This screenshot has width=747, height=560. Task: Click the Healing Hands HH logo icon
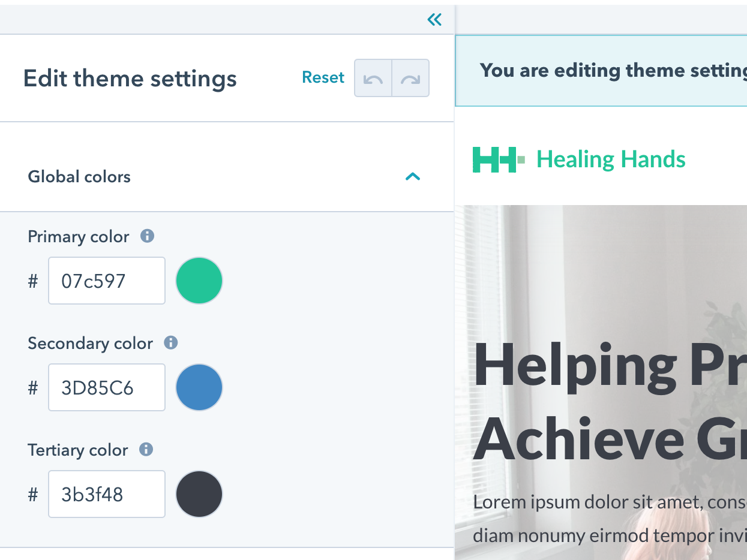(x=498, y=159)
